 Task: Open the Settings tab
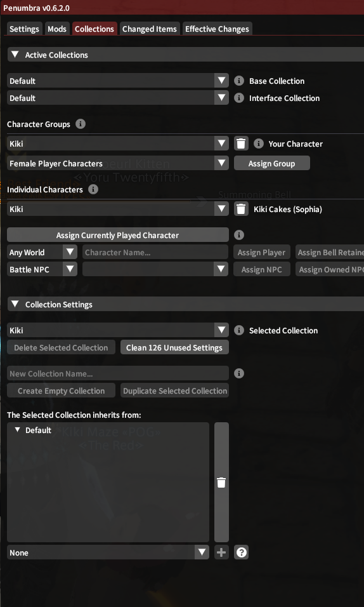click(24, 29)
